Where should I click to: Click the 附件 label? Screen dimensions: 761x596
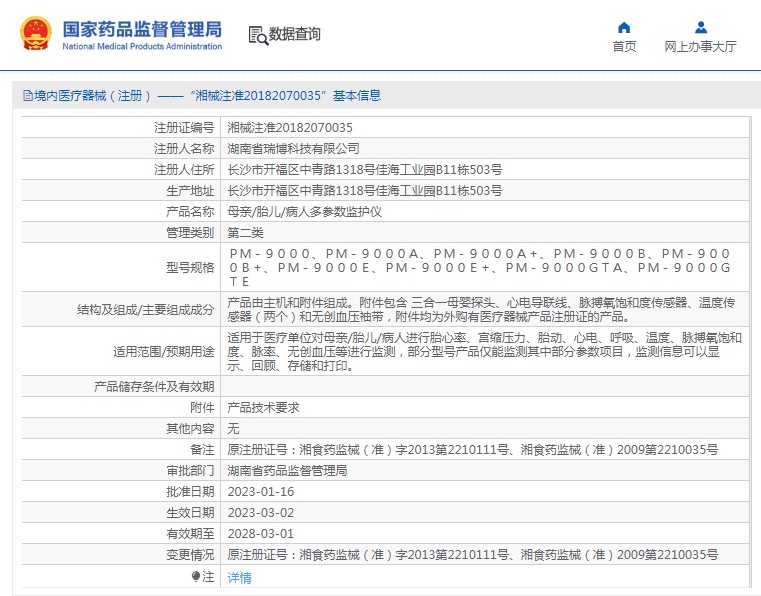(202, 408)
